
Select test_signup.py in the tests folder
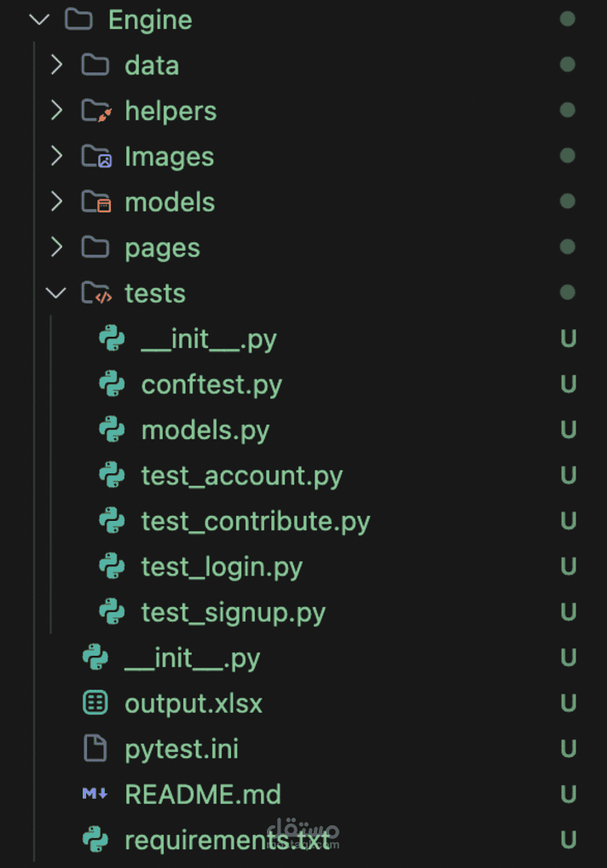click(233, 612)
